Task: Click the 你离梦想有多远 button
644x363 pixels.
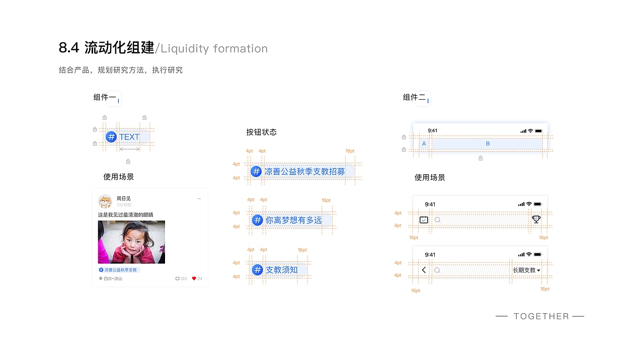Action: [x=291, y=220]
